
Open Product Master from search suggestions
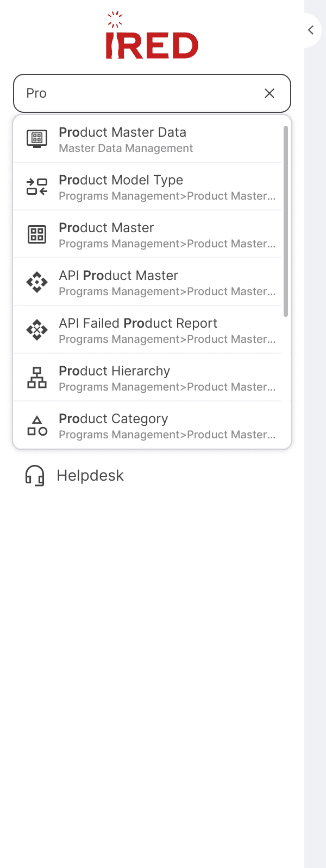[106, 228]
